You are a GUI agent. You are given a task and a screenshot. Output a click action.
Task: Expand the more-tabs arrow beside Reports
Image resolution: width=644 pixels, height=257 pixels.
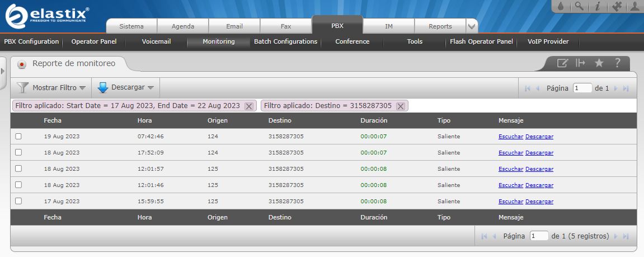472,26
